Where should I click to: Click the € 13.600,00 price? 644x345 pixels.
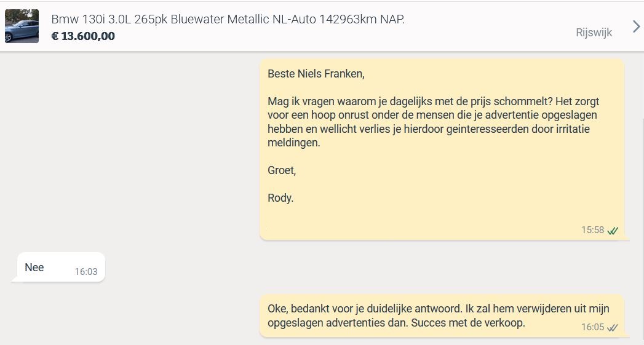84,36
